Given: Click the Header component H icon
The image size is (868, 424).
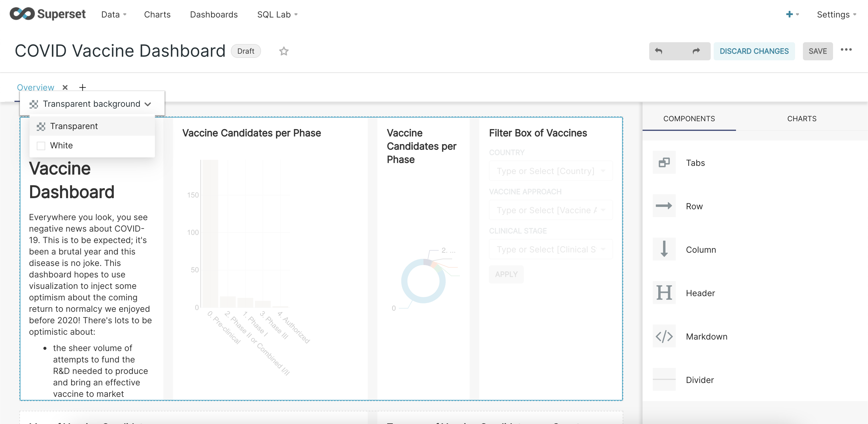Looking at the screenshot, I should [664, 293].
